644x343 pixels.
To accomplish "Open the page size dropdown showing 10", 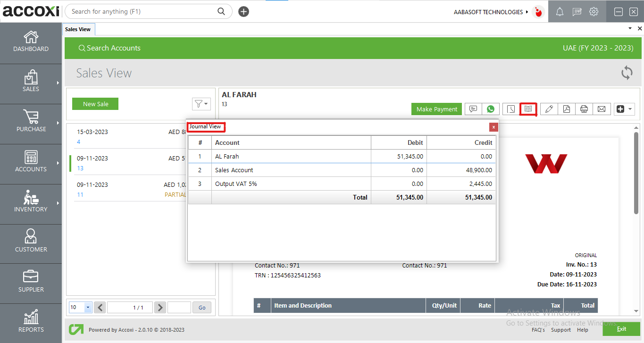I will click(x=80, y=307).
